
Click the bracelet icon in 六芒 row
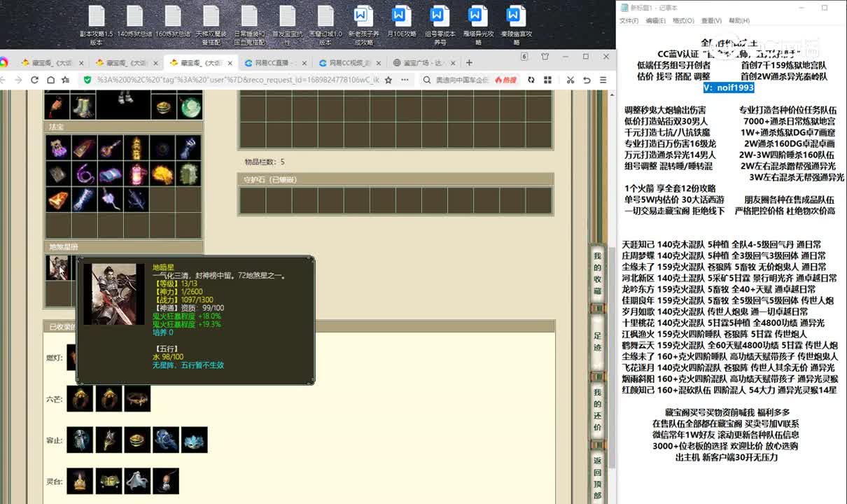coord(138,398)
